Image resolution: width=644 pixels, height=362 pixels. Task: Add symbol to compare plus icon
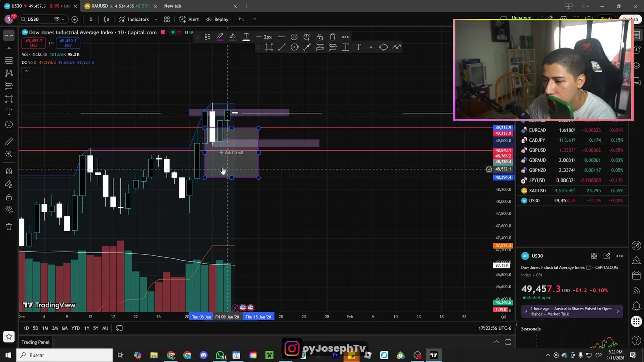[x=75, y=19]
